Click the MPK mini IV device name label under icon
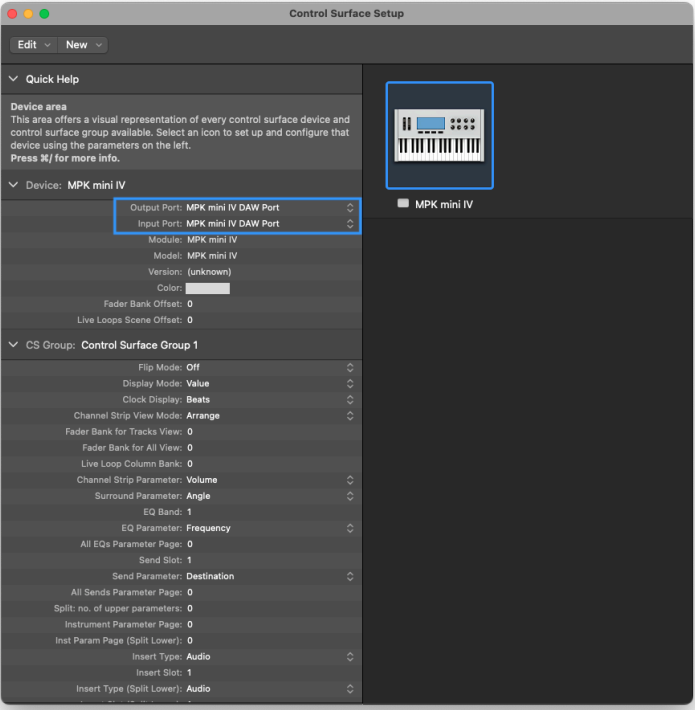Image resolution: width=695 pixels, height=710 pixels. pos(444,204)
